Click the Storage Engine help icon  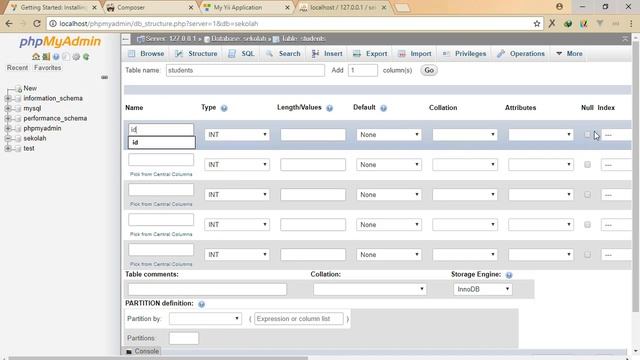click(509, 275)
